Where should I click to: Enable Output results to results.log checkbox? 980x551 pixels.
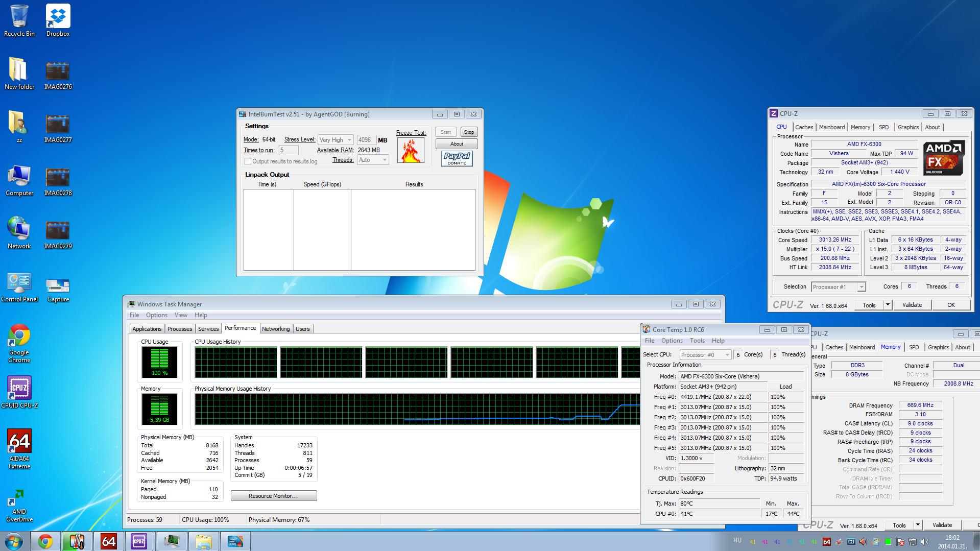click(x=248, y=161)
